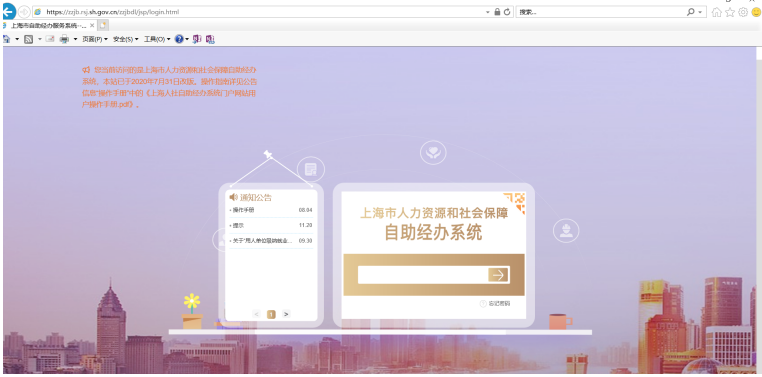Click the 09.30 date in notice list

[x=305, y=241]
